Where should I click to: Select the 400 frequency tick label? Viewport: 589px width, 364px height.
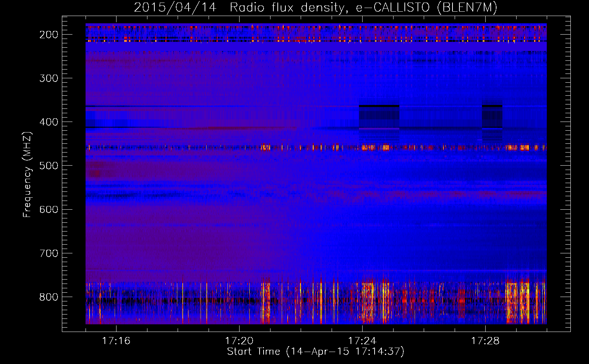click(49, 122)
